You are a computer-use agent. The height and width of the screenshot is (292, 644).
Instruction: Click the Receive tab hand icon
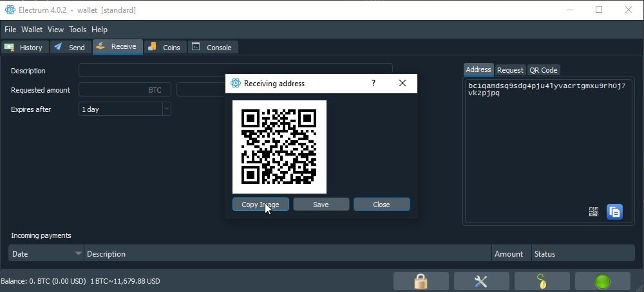coord(100,47)
